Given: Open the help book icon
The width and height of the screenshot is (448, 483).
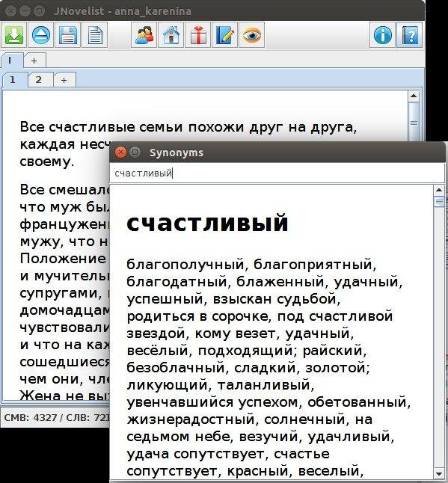Looking at the screenshot, I should (x=410, y=35).
